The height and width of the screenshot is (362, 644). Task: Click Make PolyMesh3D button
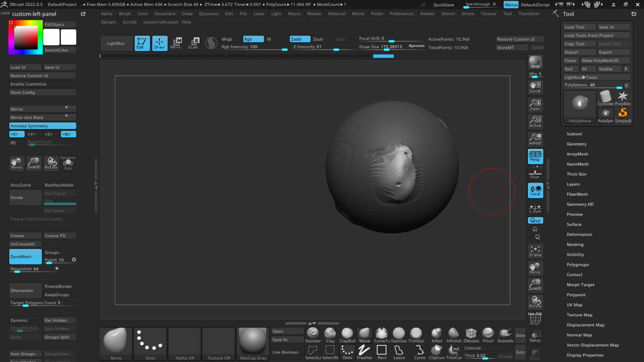click(606, 61)
